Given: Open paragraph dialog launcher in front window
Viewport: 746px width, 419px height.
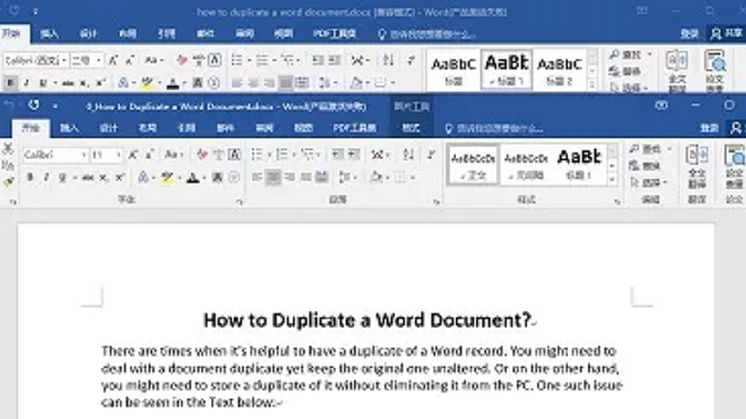Looking at the screenshot, I should [x=436, y=202].
